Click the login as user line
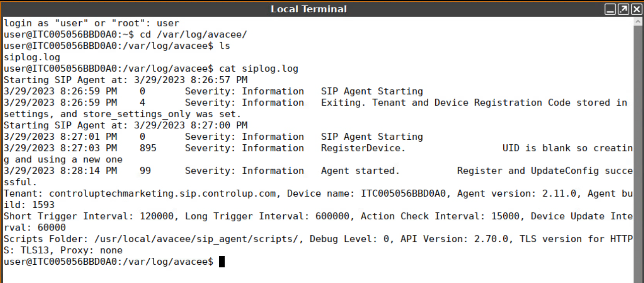 (91, 23)
